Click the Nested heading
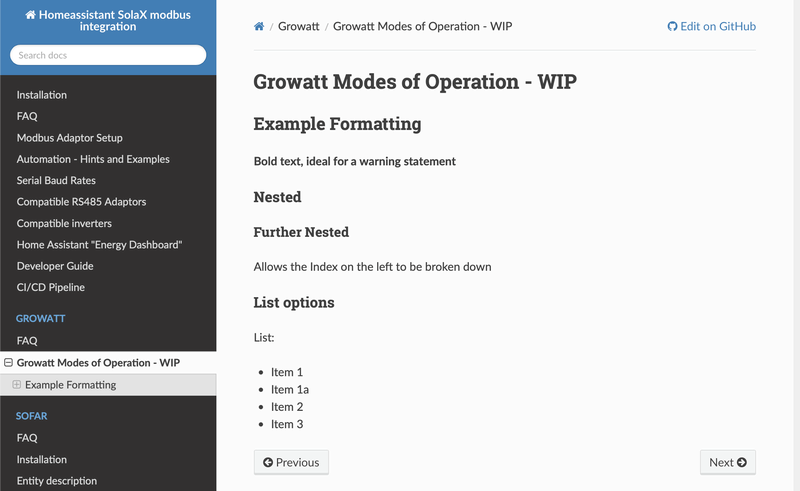This screenshot has height=491, width=800. point(277,197)
